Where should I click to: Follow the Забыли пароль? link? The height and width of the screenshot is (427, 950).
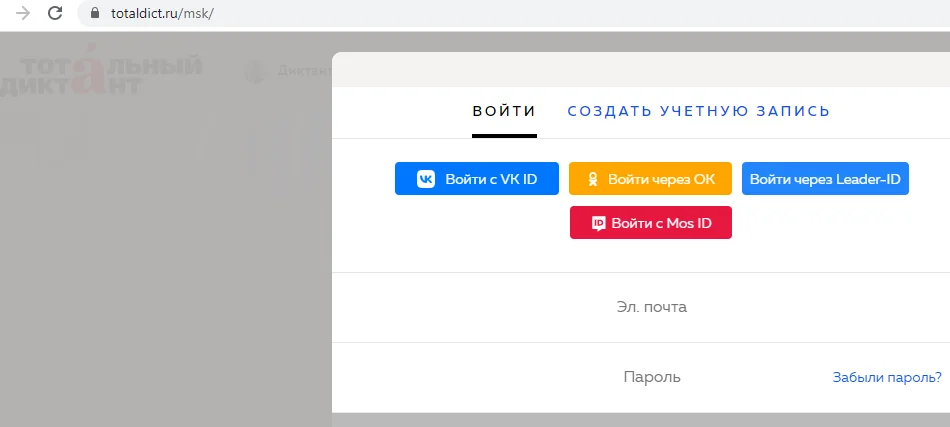point(887,377)
